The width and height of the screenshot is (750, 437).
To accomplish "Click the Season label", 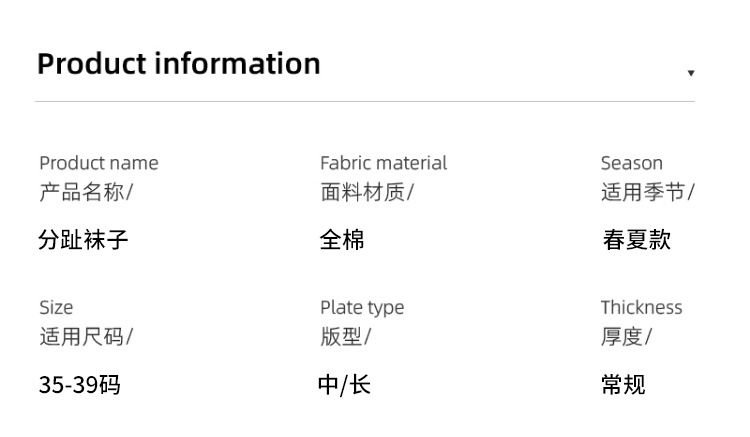I will [x=631, y=163].
